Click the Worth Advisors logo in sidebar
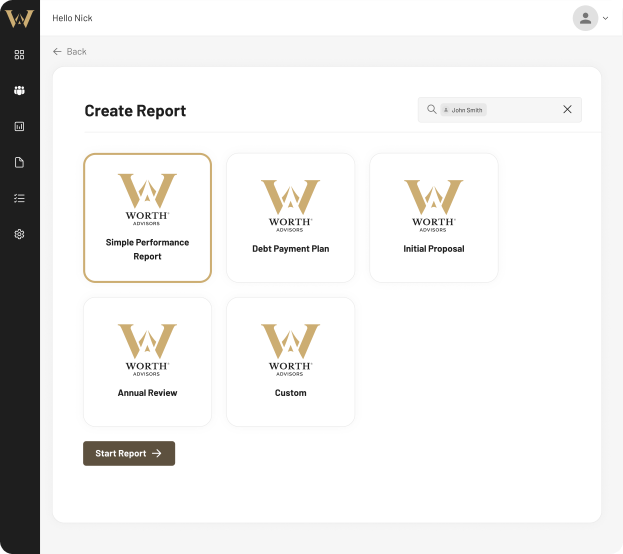 (x=19, y=18)
